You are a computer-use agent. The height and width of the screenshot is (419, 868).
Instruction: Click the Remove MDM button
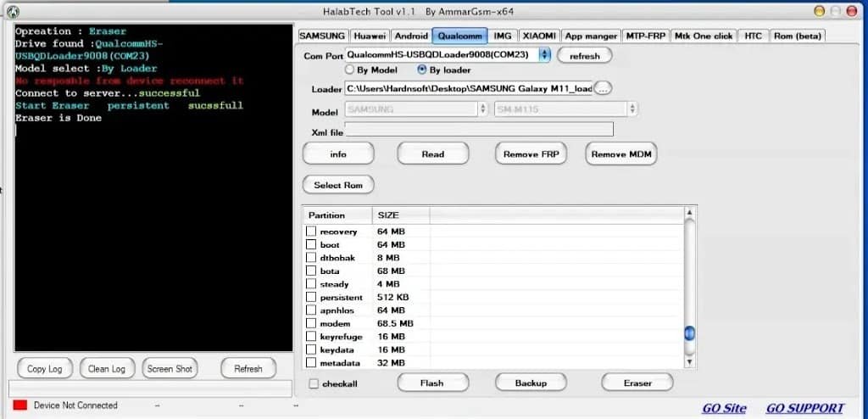[621, 154]
